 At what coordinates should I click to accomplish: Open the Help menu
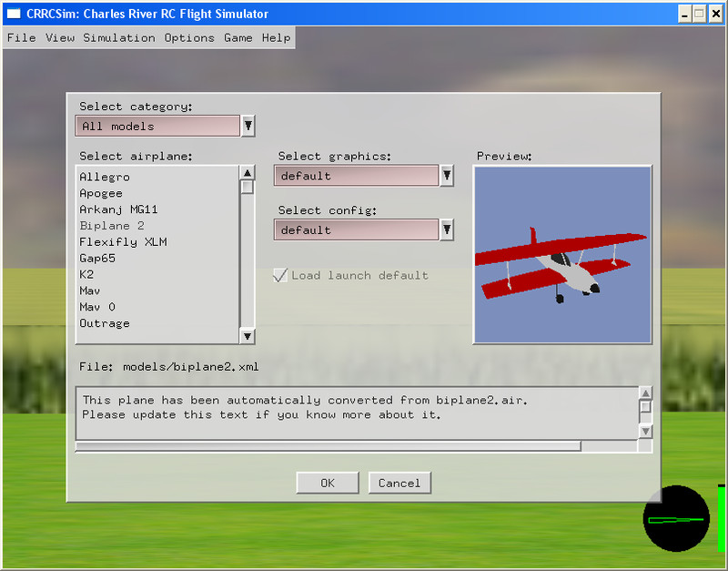pos(277,37)
